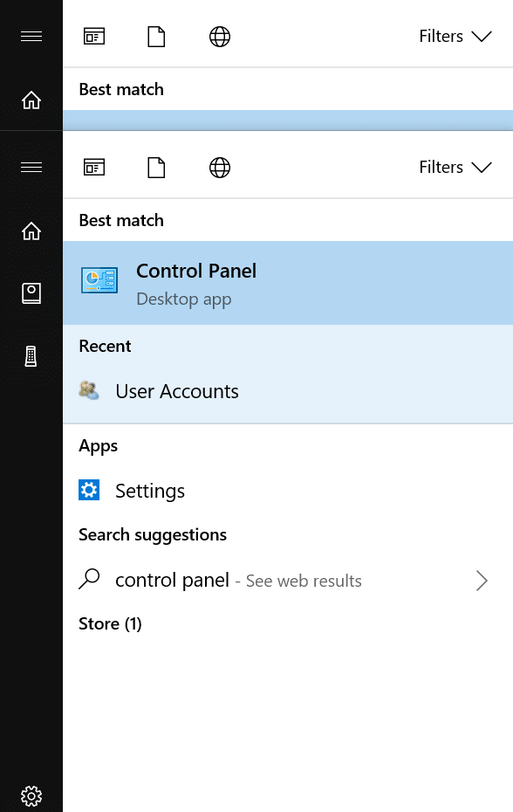
Task: Click the 'Desktop app' subtitle text
Action: tap(184, 299)
